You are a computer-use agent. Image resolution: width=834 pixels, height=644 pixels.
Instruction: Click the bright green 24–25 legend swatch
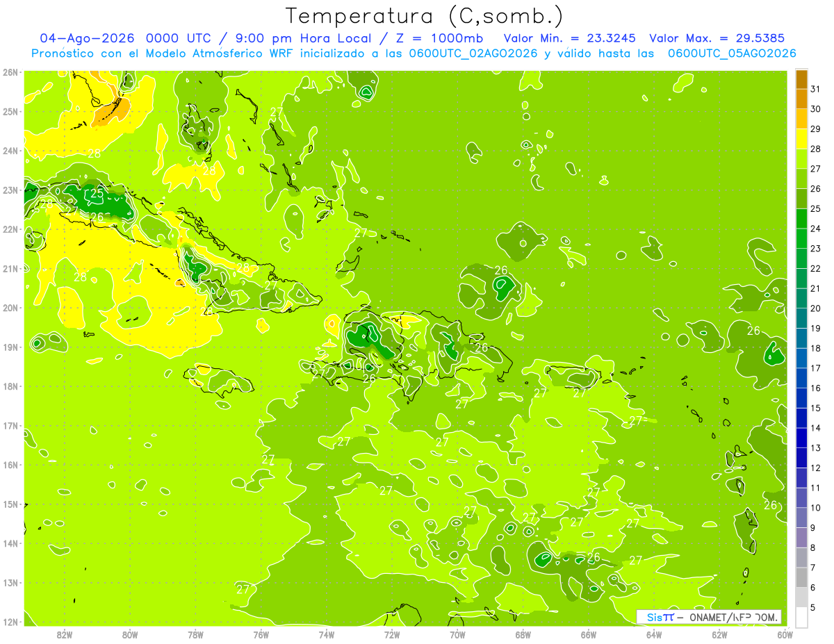801,218
